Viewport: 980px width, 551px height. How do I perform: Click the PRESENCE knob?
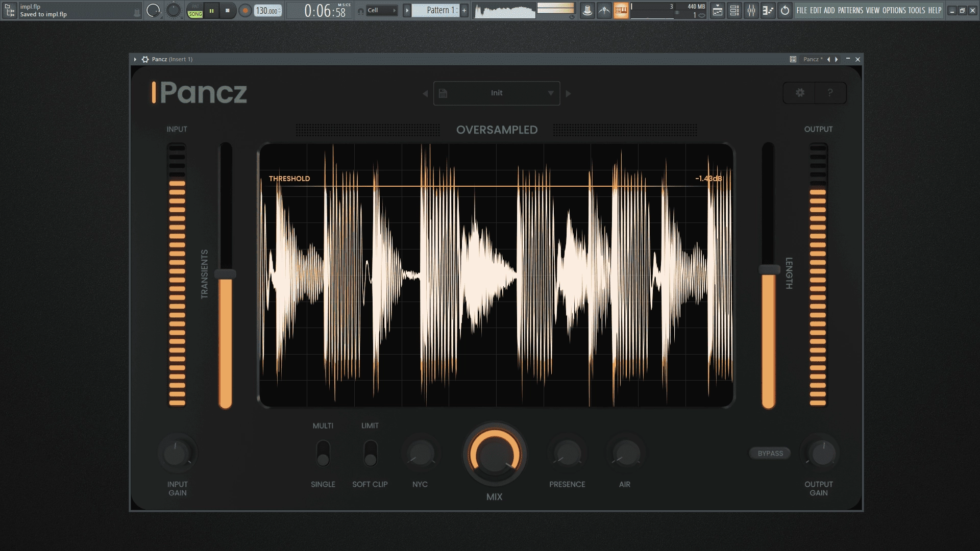coord(568,454)
